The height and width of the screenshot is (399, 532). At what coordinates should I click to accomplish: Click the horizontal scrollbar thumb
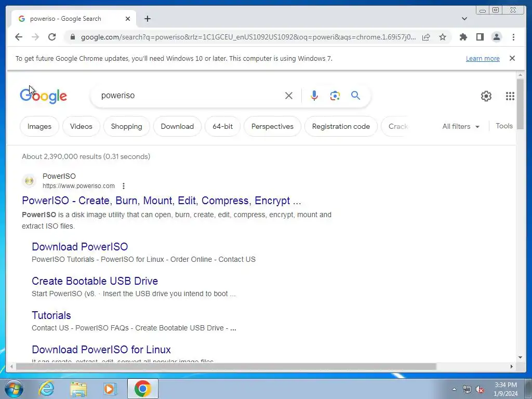pyautogui.click(x=226, y=366)
